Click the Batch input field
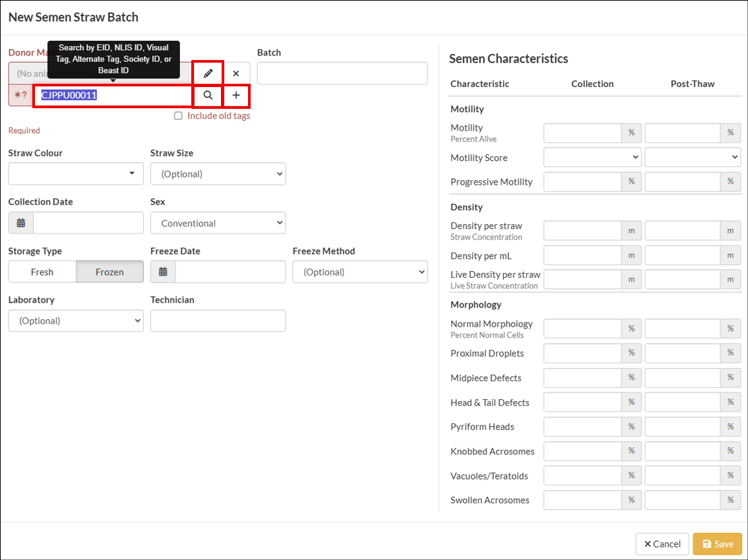The width and height of the screenshot is (748, 560). click(x=342, y=73)
